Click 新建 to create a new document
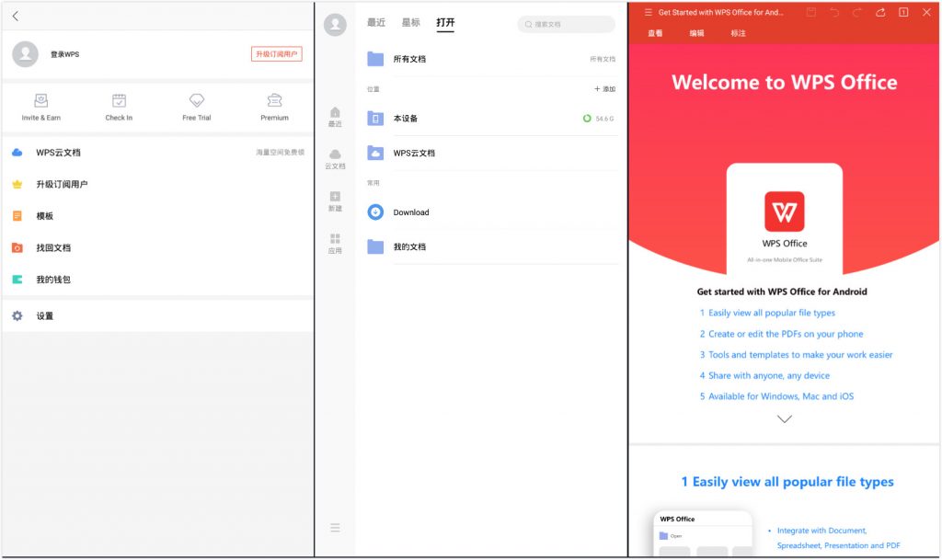942x560 pixels. point(335,201)
